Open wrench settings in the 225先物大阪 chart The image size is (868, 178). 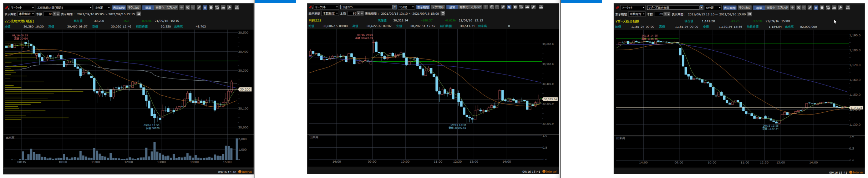point(229,7)
